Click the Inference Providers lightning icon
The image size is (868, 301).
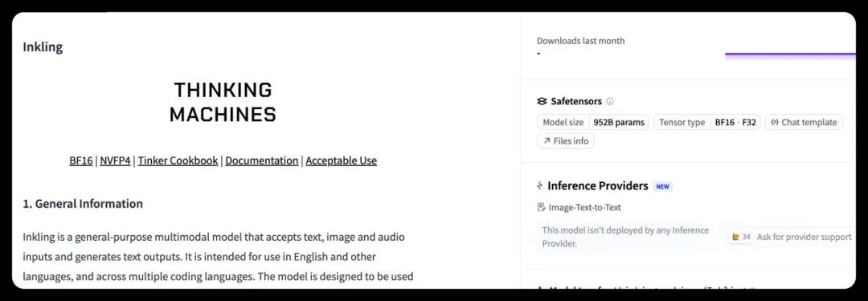[540, 186]
